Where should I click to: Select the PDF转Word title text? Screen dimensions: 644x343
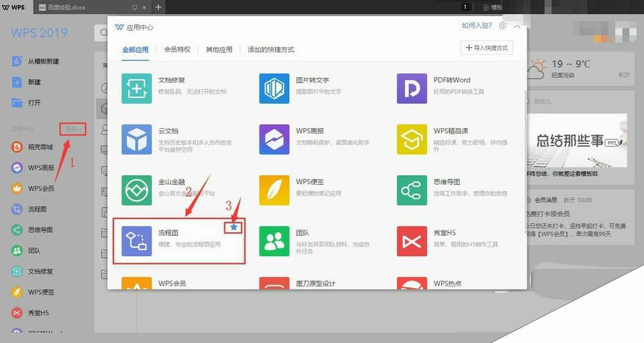click(x=452, y=80)
